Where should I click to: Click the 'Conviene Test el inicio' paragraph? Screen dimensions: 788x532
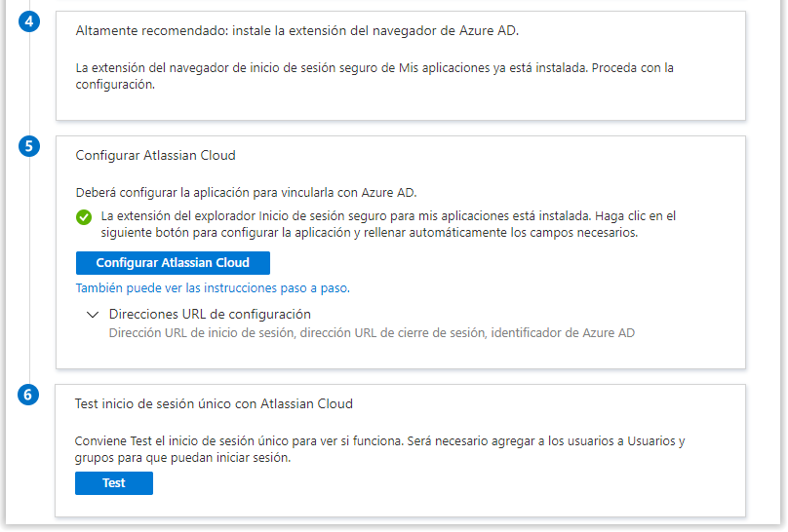coord(380,449)
